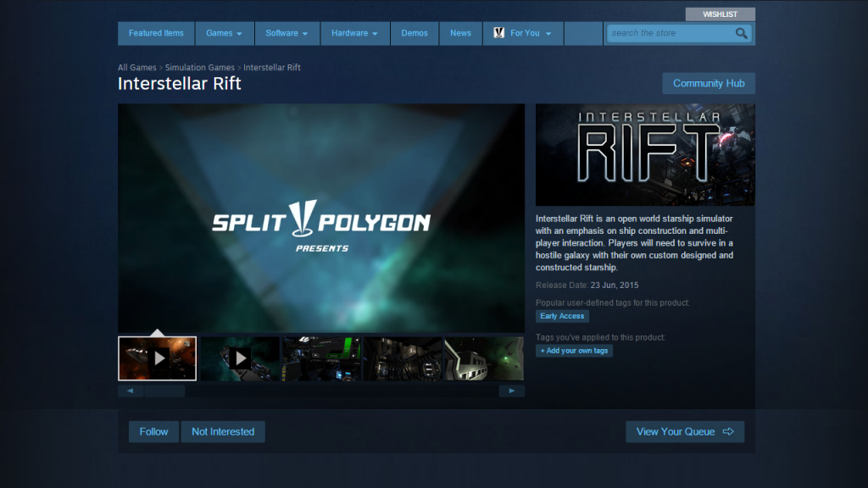Expand the Software dropdown menu

287,33
